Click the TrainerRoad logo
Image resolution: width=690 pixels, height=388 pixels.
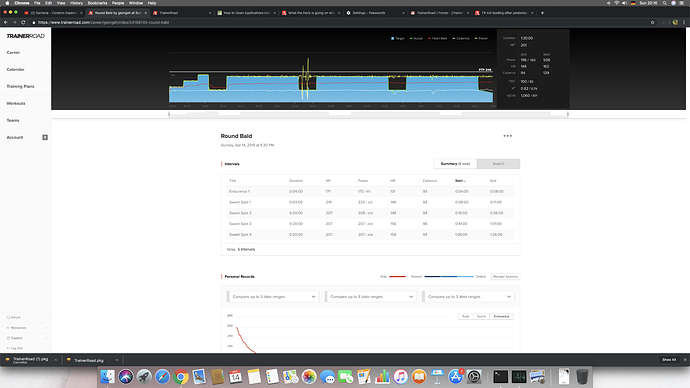26,36
